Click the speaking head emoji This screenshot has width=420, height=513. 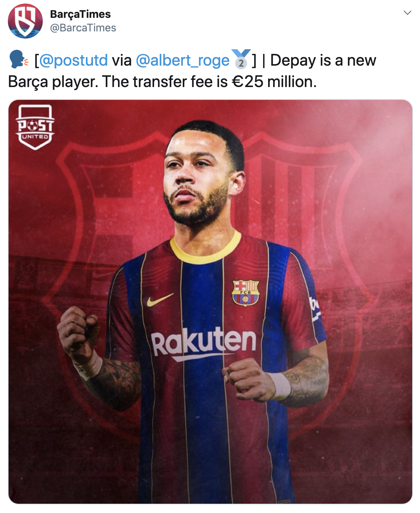pyautogui.click(x=18, y=60)
